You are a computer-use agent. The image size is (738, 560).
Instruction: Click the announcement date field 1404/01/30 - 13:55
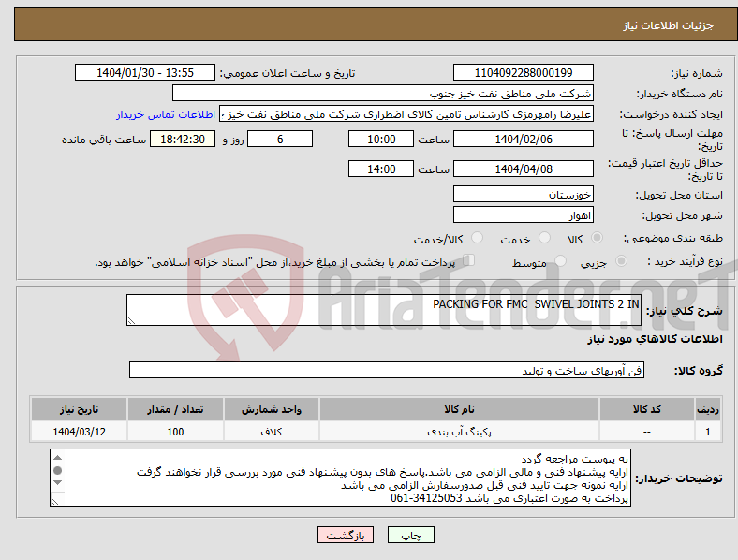(x=145, y=72)
